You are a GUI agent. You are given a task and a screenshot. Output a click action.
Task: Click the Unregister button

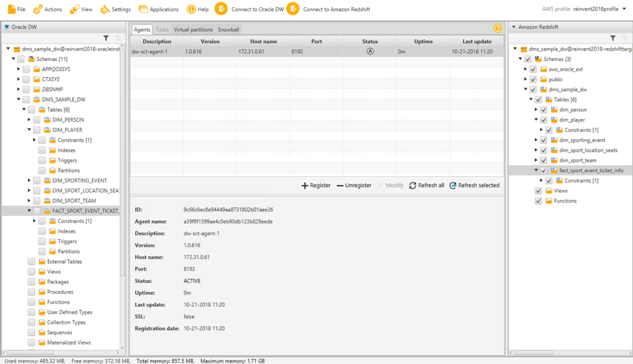coord(354,185)
